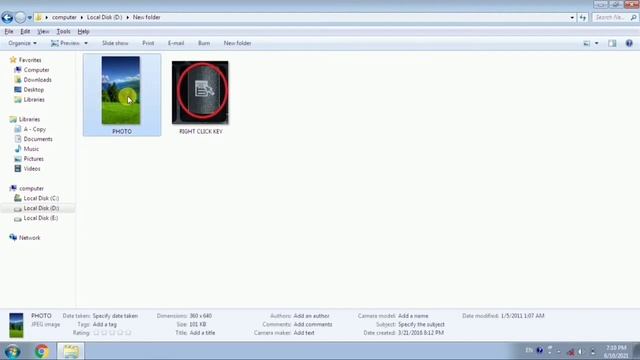Open the Music library
The width and height of the screenshot is (640, 360).
pos(31,149)
